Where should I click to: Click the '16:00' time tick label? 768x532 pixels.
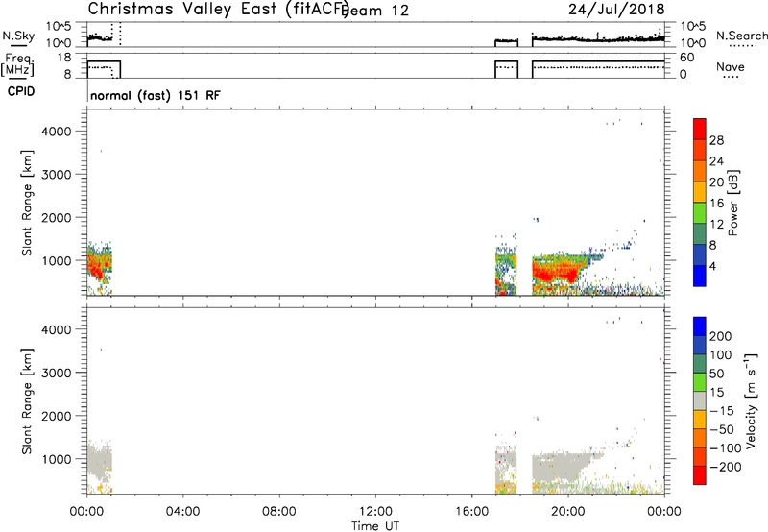pyautogui.click(x=471, y=512)
